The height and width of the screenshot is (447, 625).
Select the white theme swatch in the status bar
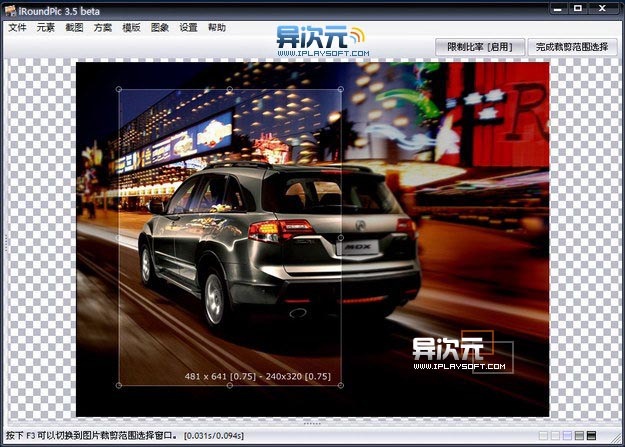point(543,435)
